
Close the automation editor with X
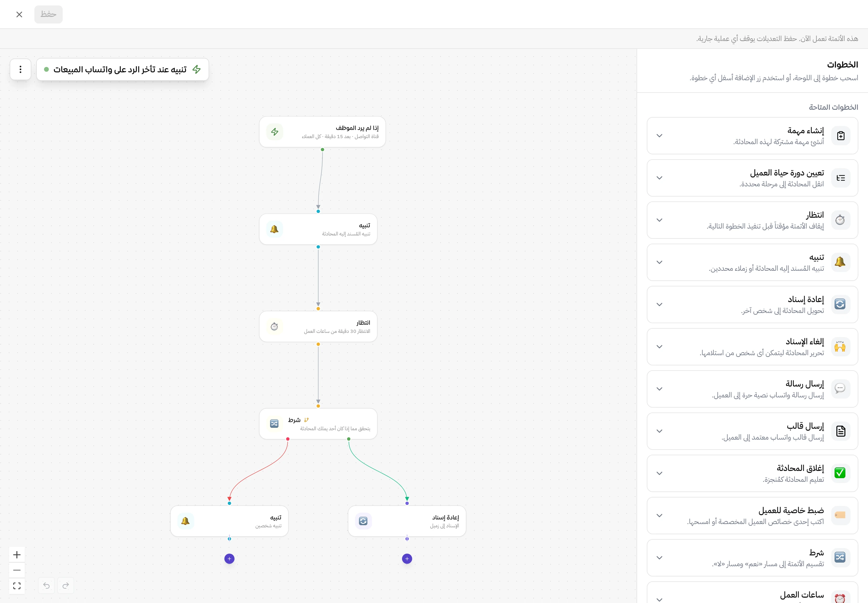pyautogui.click(x=19, y=14)
